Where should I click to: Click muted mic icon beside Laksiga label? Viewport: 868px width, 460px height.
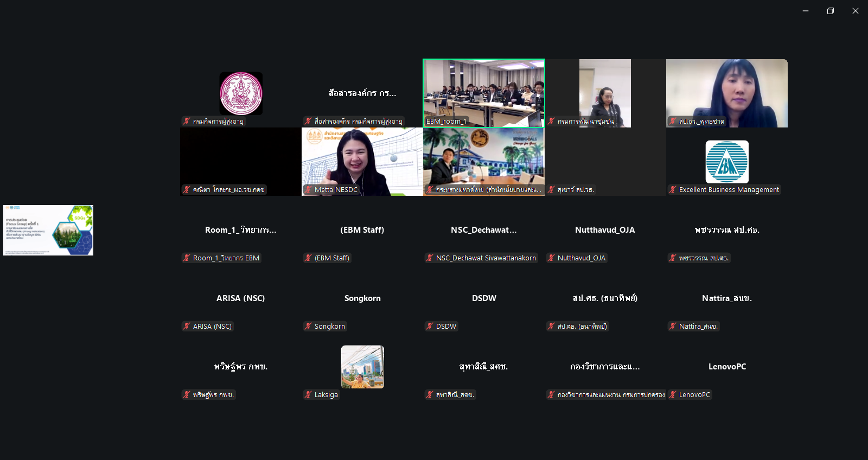tap(308, 395)
